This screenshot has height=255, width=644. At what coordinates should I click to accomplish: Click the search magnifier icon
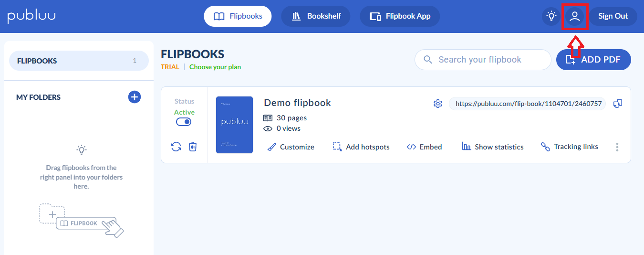click(x=428, y=60)
